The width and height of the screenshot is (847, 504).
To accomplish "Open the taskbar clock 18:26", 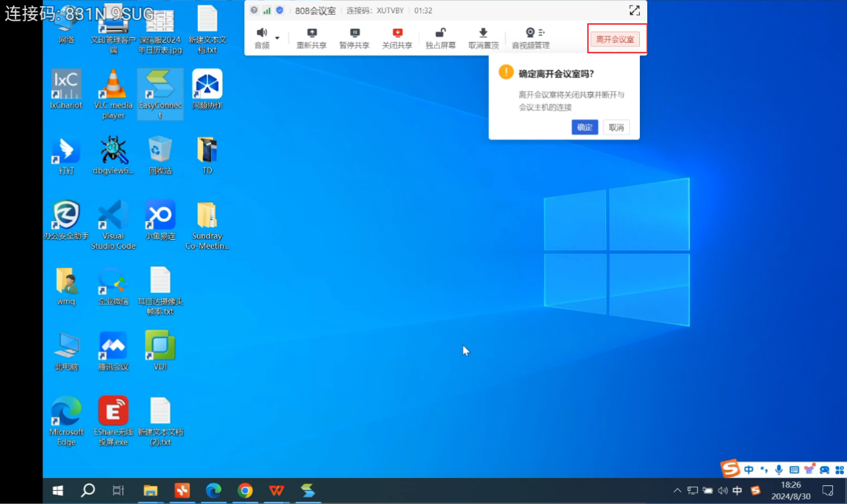I will point(791,491).
